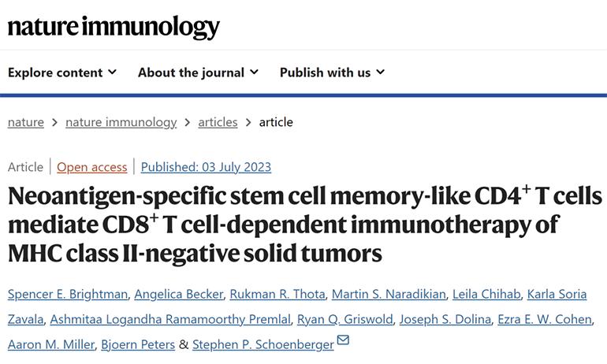Open the About the journal dropdown
The width and height of the screenshot is (607, 364).
pyautogui.click(x=198, y=72)
